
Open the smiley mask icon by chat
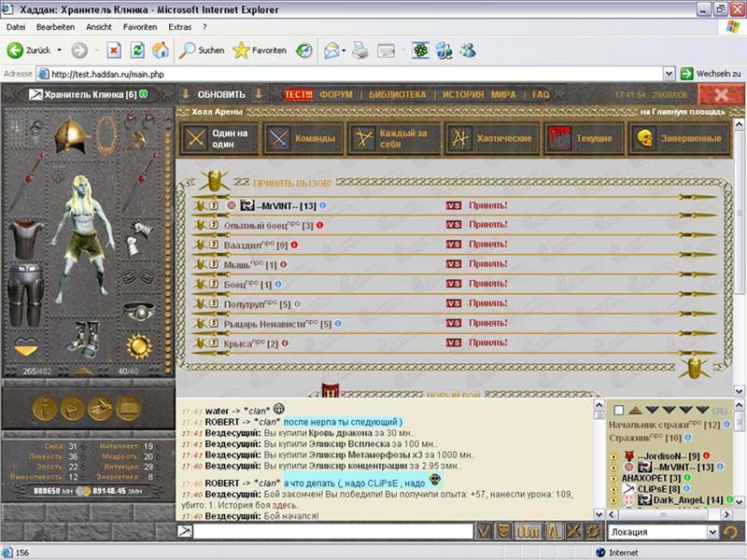click(503, 531)
